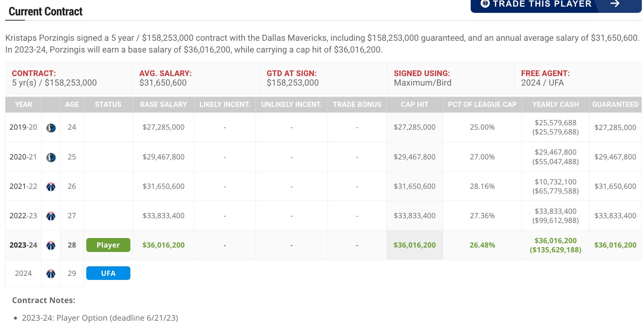Click the Mavericks logo in the 2019-20 row
This screenshot has height=335, width=644.
[x=51, y=128]
